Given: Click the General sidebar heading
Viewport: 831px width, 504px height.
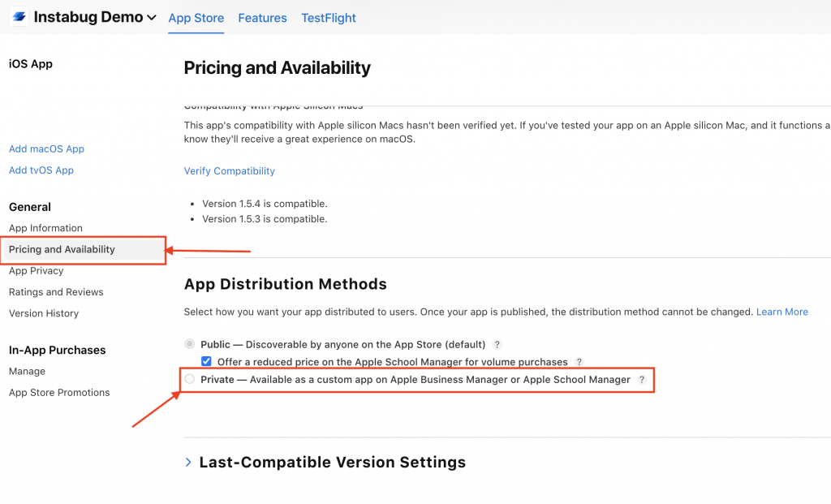Looking at the screenshot, I should pyautogui.click(x=30, y=207).
